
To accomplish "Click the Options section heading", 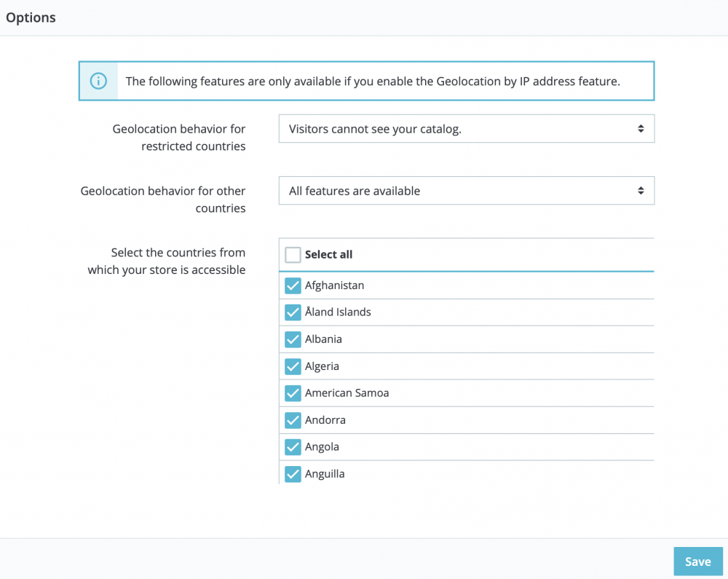I will point(31,17).
